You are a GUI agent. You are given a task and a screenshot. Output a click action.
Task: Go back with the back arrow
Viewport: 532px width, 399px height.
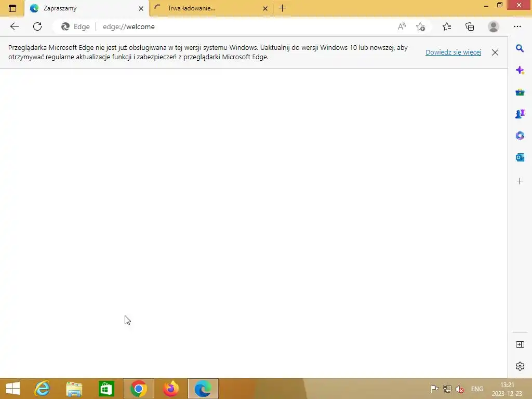(x=14, y=26)
